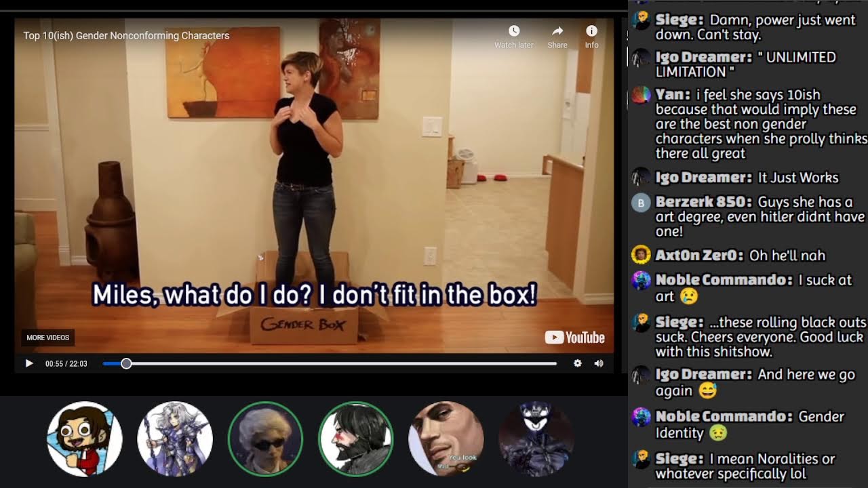Click Yan's chat avatar icon
The width and height of the screenshot is (868, 488).
point(641,96)
